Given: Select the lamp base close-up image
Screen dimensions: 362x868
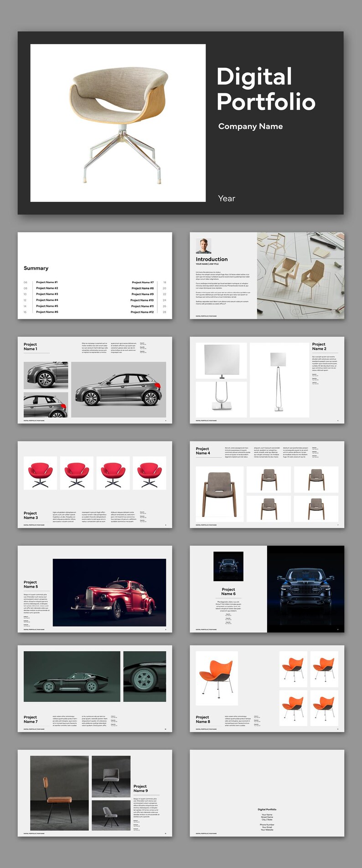Looking at the screenshot, I should pos(221,399).
